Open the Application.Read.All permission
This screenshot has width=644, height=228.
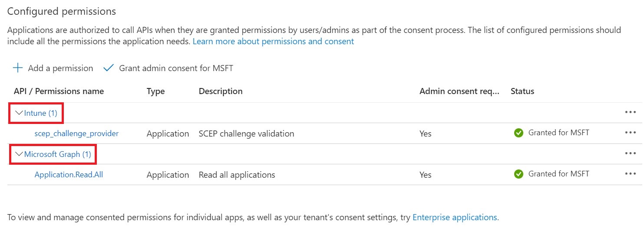click(69, 175)
